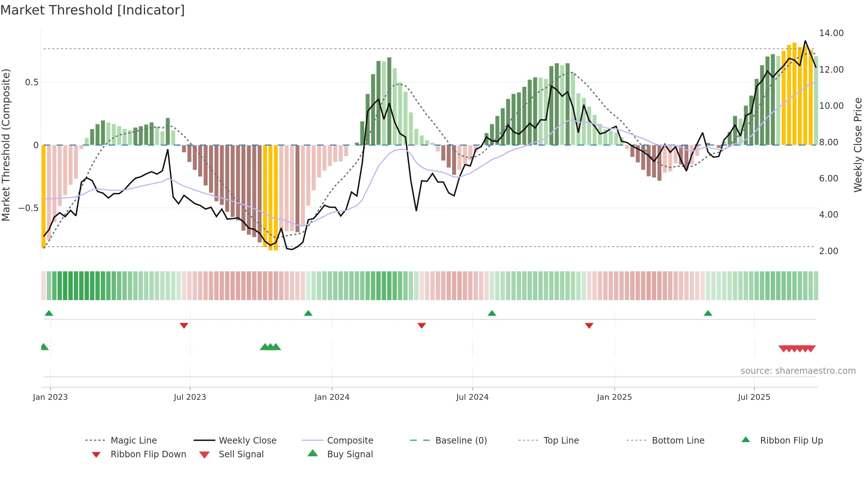868x488 pixels.
Task: Click the ribbon flip down marker near Dec 2024
Action: pyautogui.click(x=589, y=326)
